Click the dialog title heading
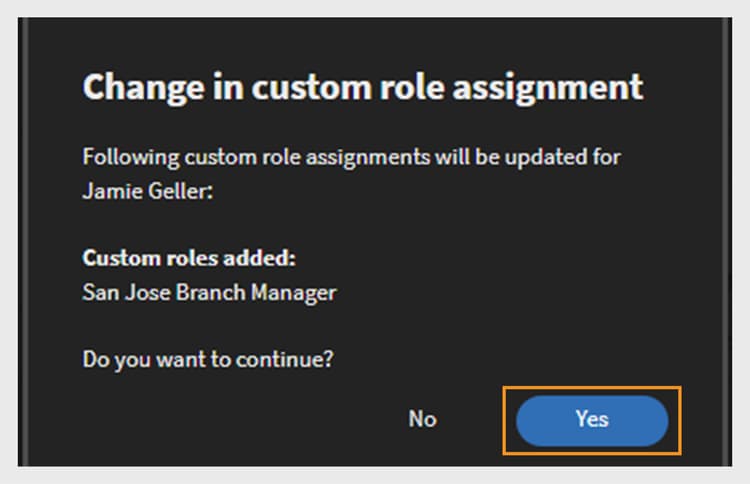This screenshot has width=750, height=484. coord(363,87)
